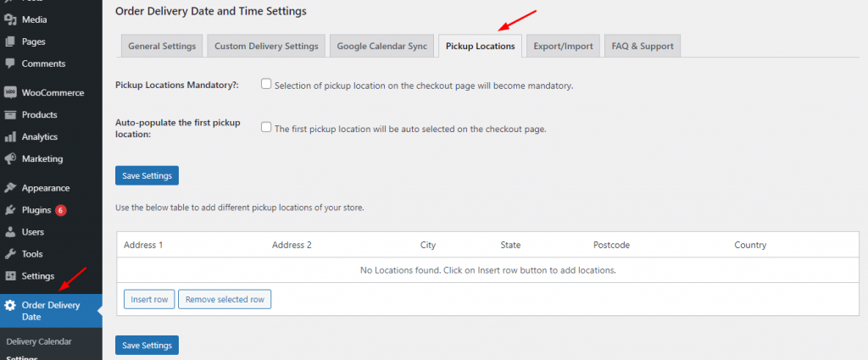Switch to General Settings tab

(162, 46)
